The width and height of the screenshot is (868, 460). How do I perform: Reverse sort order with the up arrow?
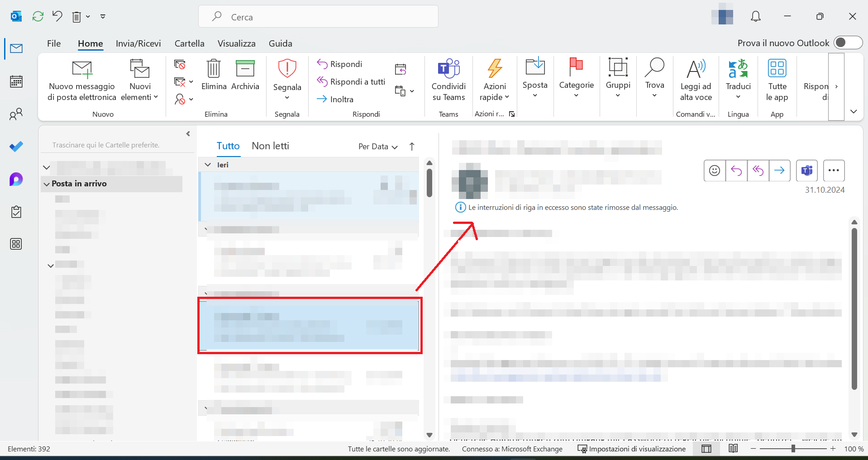[412, 147]
